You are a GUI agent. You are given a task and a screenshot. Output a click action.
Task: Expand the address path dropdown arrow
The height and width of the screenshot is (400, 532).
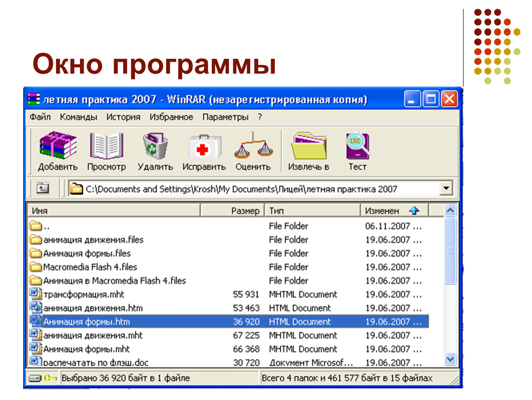[446, 188]
